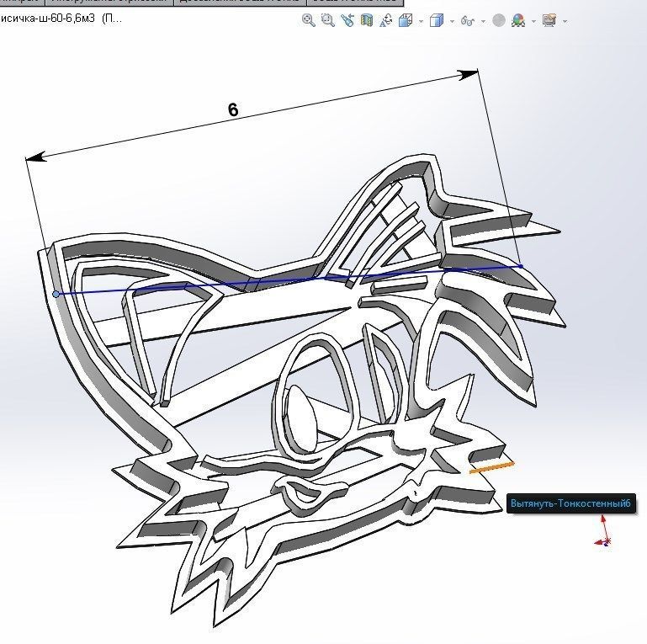Select the right endpoint of the blue sketch line
Screen dimensions: 647x644
click(521, 266)
